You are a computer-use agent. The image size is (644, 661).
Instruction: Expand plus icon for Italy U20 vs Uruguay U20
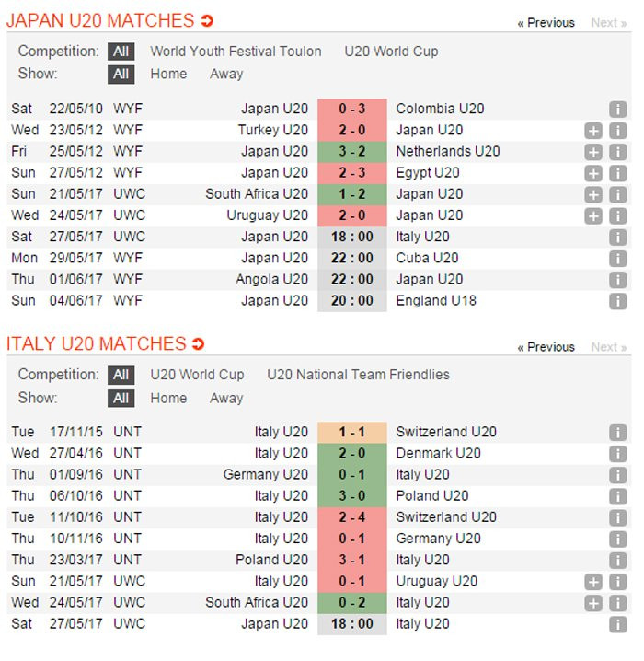(593, 582)
